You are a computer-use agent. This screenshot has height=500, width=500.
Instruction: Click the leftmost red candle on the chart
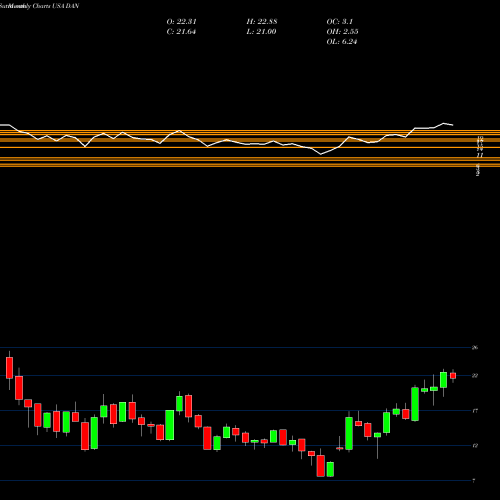[x=9, y=368]
